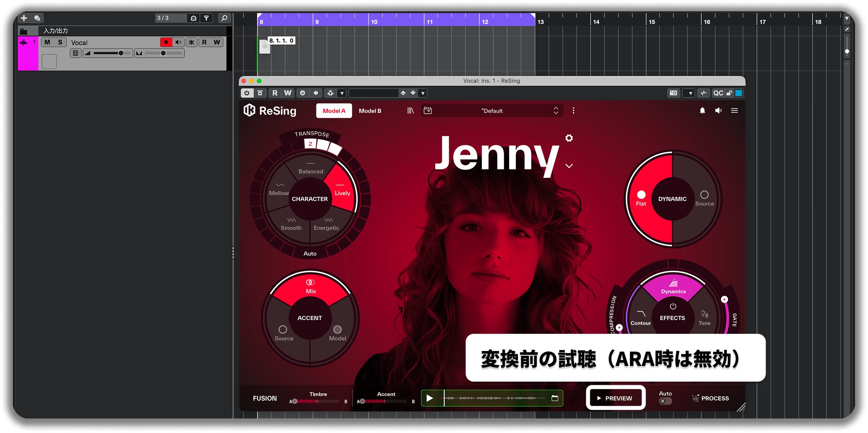868x433 pixels.
Task: Click the save preset icon
Action: point(428,110)
